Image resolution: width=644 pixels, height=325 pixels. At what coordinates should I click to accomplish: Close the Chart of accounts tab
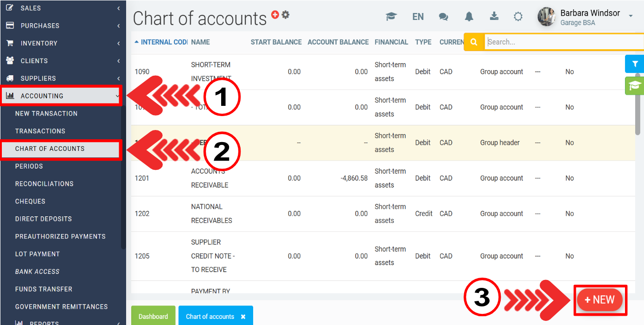pyautogui.click(x=243, y=317)
